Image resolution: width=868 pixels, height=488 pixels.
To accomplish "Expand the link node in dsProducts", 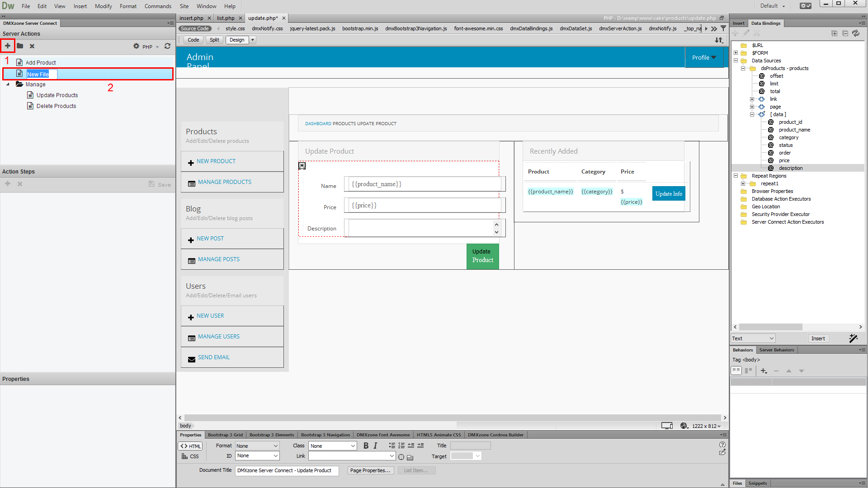I will coord(752,99).
